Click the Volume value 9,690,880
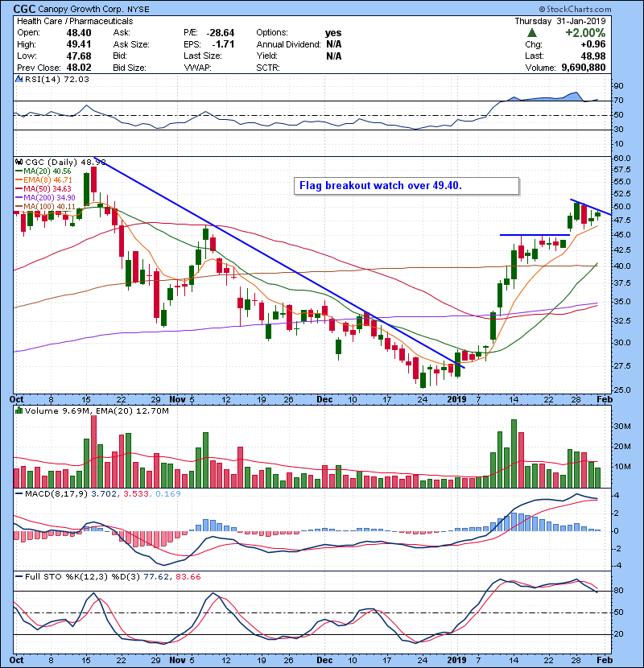Screen dimensions: 644x668 pyautogui.click(x=584, y=68)
